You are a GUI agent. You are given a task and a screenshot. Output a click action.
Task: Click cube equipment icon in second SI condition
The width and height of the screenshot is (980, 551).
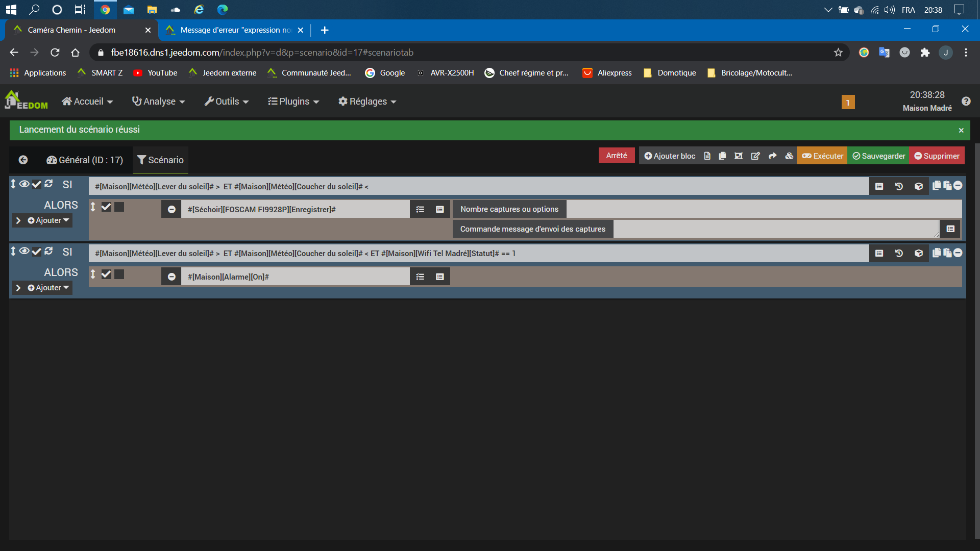919,254
